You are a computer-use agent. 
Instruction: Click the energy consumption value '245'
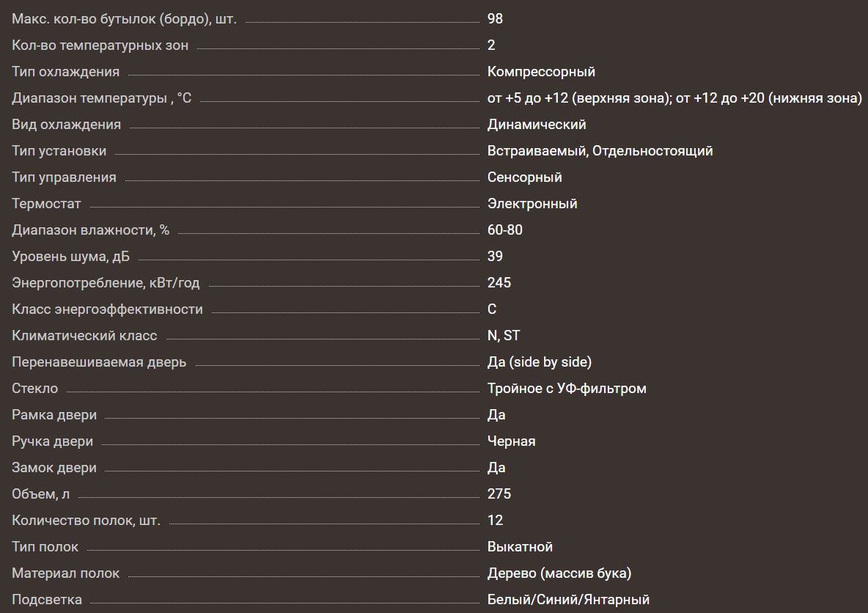pyautogui.click(x=499, y=283)
